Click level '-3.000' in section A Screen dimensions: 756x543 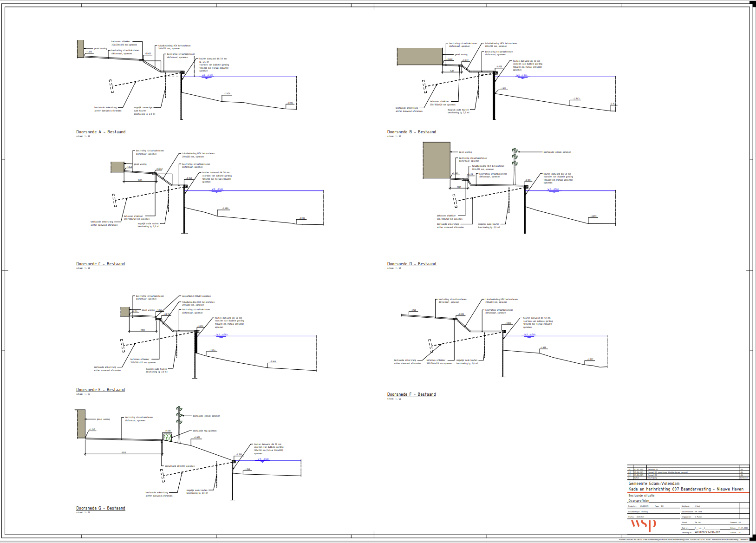point(290,103)
